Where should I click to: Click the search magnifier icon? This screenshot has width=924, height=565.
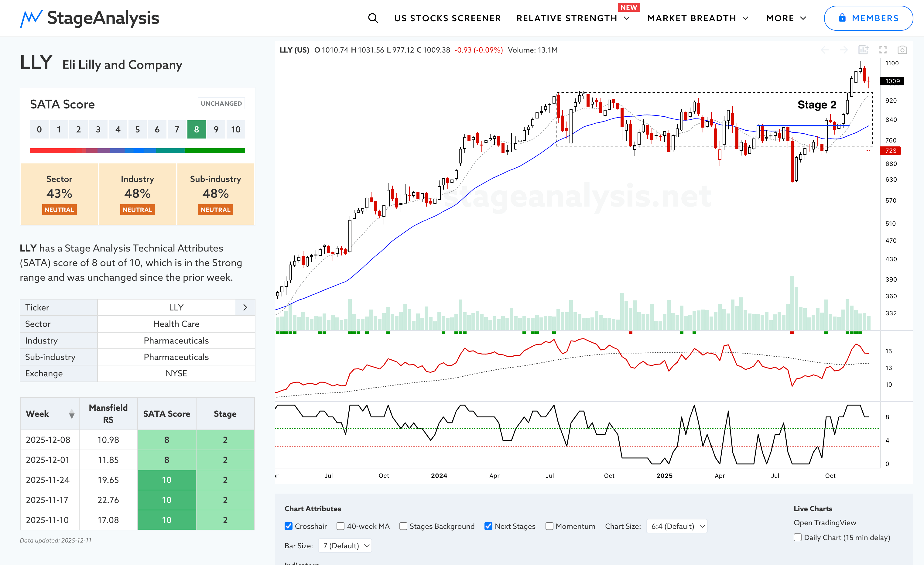(373, 18)
